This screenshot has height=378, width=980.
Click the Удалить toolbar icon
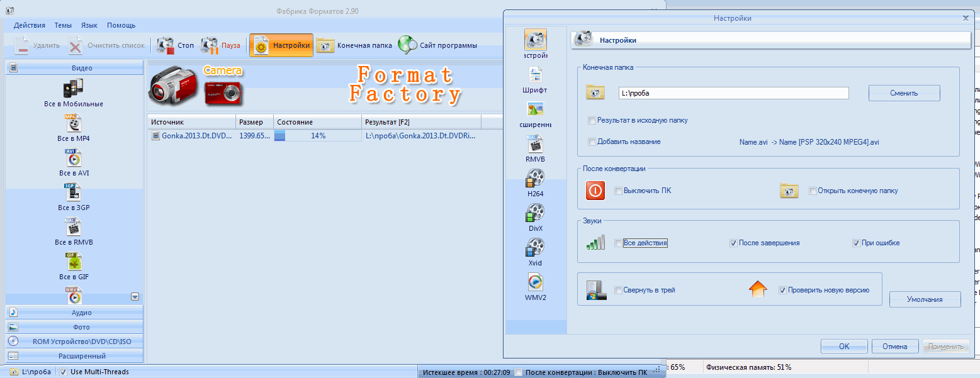[21, 45]
